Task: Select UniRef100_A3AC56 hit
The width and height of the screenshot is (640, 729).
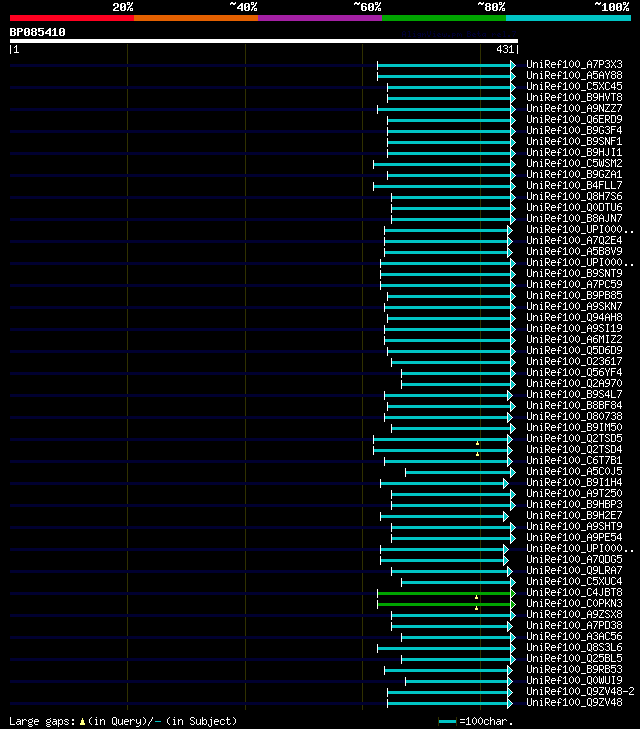Action: pyautogui.click(x=574, y=636)
